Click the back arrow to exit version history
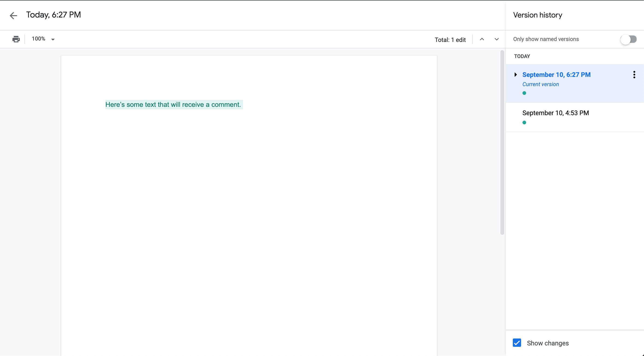644x356 pixels. pos(13,15)
